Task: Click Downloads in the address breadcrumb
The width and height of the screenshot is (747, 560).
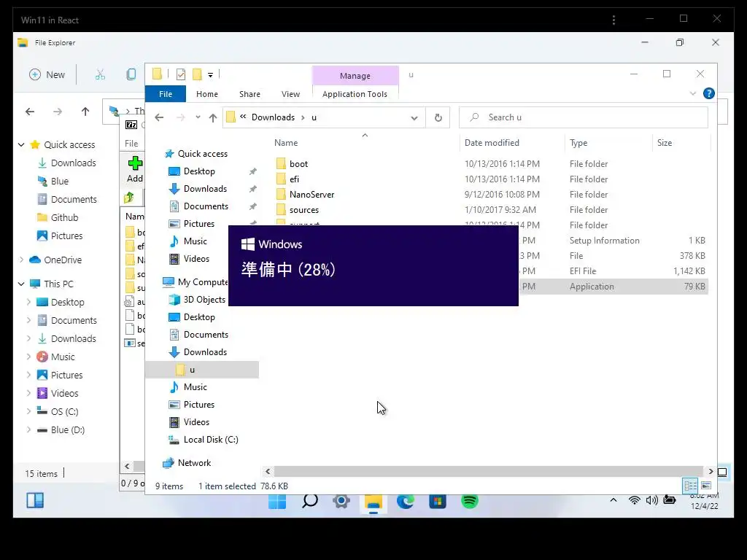Action: [x=273, y=117]
